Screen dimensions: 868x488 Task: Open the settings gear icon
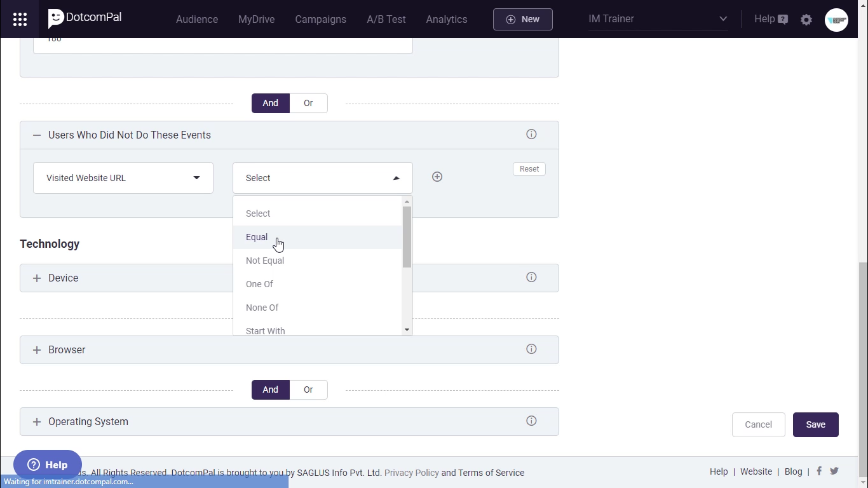806,20
